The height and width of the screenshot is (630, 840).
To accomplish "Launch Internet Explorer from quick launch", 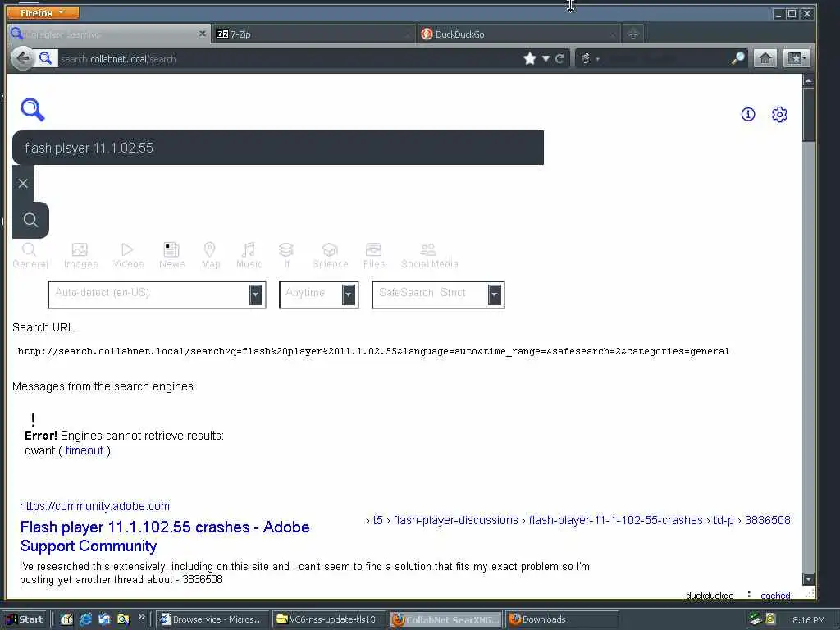I will click(85, 619).
